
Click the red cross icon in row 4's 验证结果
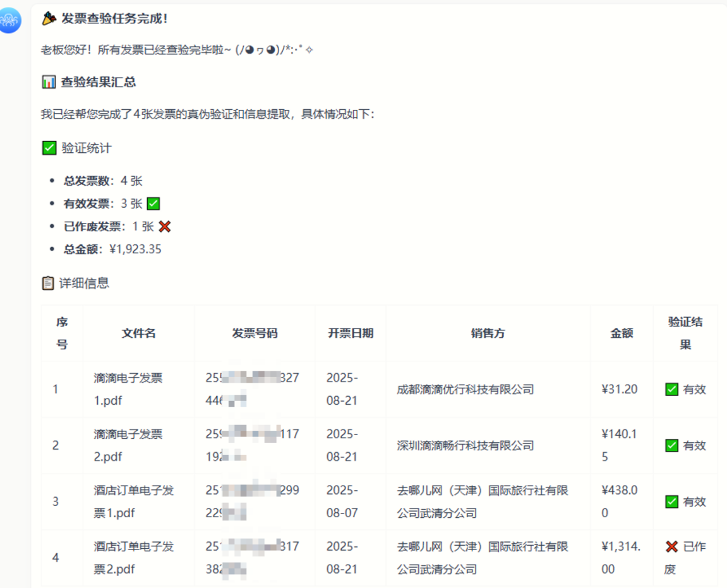click(671, 546)
